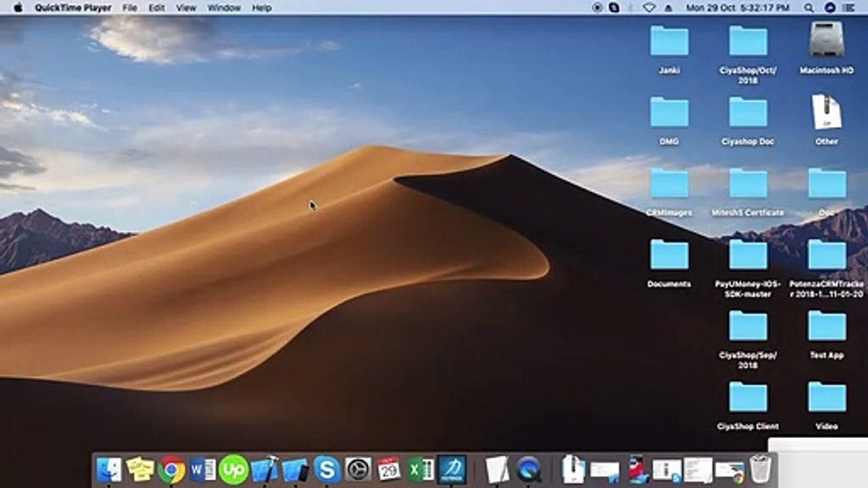The height and width of the screenshot is (488, 868).
Task: Click the eject icon in menu bar
Action: pos(668,8)
